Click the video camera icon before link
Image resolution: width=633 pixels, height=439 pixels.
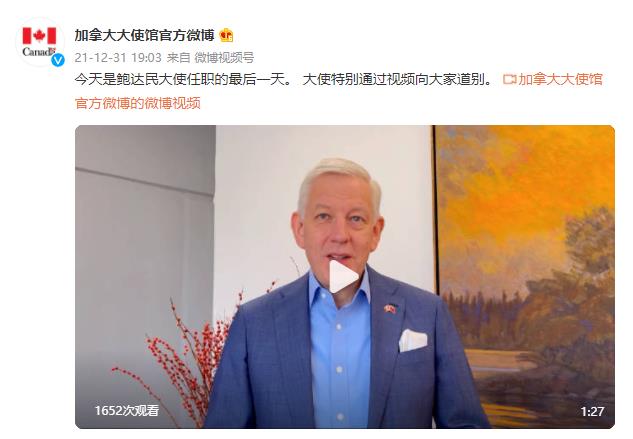tap(509, 79)
